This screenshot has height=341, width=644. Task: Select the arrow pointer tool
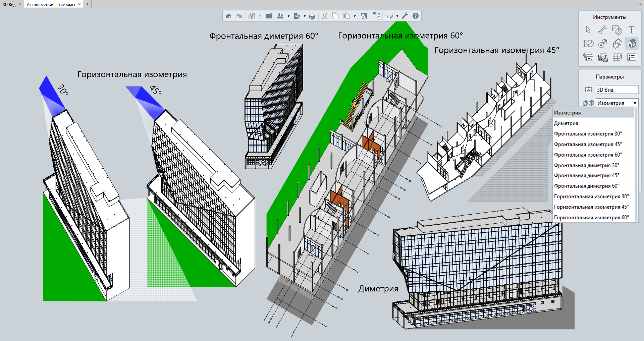(x=588, y=30)
